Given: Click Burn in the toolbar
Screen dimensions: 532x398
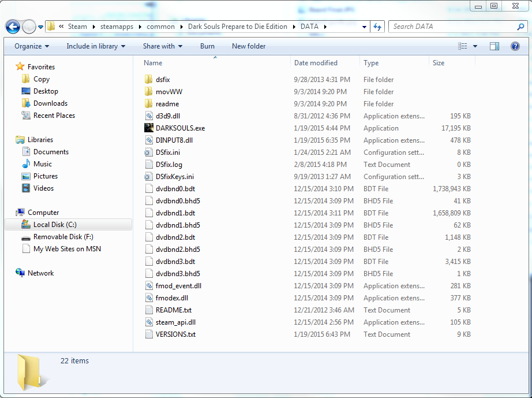Looking at the screenshot, I should (207, 46).
